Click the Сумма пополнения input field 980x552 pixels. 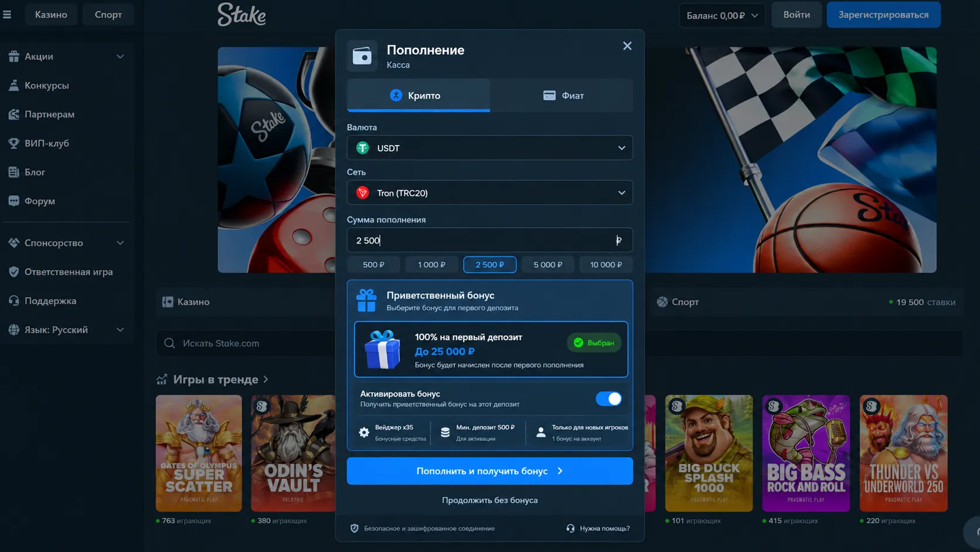click(490, 241)
